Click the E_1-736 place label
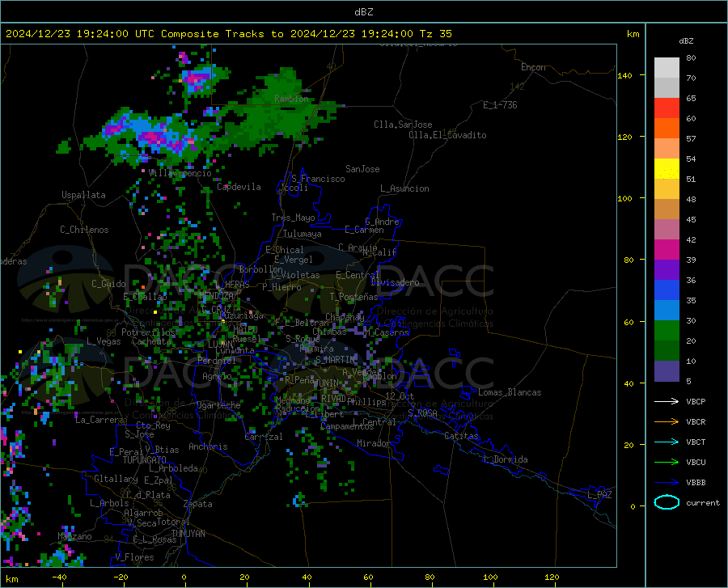 [x=500, y=105]
